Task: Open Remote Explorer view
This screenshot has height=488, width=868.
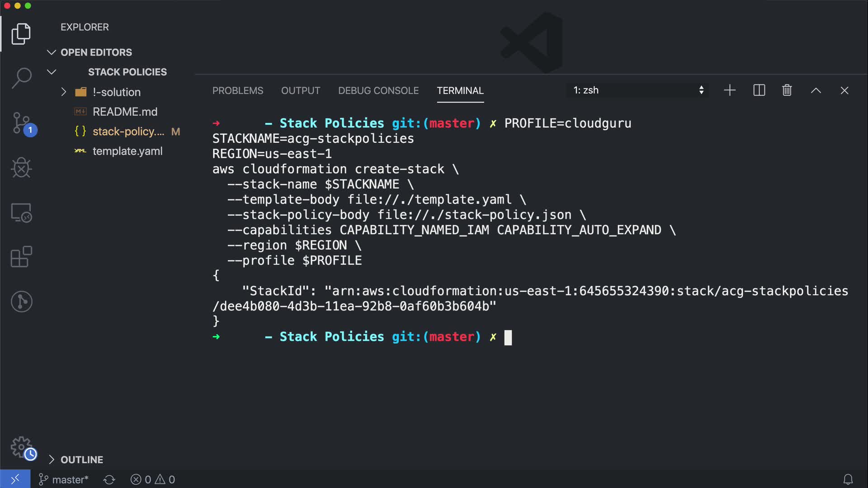Action: coord(21,212)
